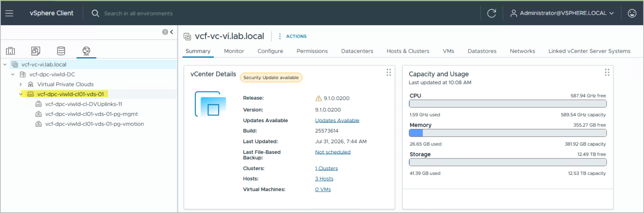Click port group icon for pg-vmotion

39,124
